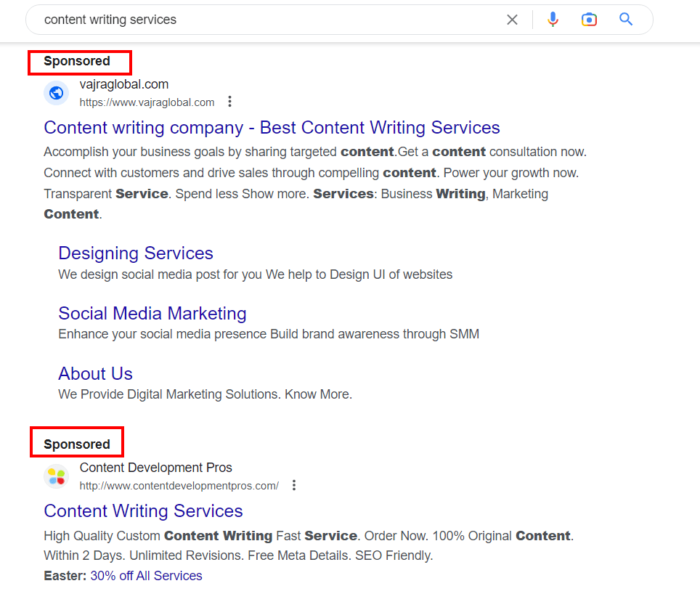Click the vajraglobal.com site name
The height and width of the screenshot is (594, 700).
pyautogui.click(x=123, y=84)
